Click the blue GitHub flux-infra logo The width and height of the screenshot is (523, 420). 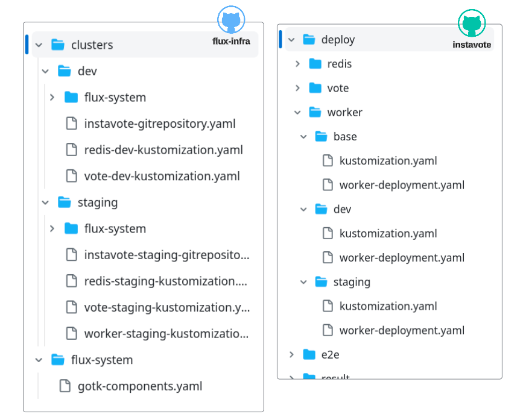click(231, 20)
